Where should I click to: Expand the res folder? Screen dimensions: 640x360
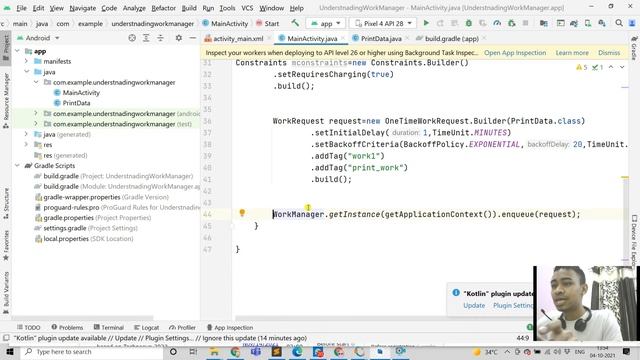[x=27, y=144]
